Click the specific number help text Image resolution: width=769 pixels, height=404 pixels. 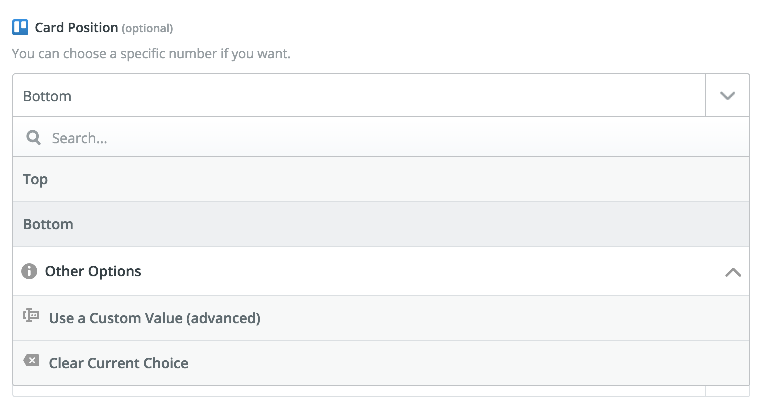tap(151, 53)
